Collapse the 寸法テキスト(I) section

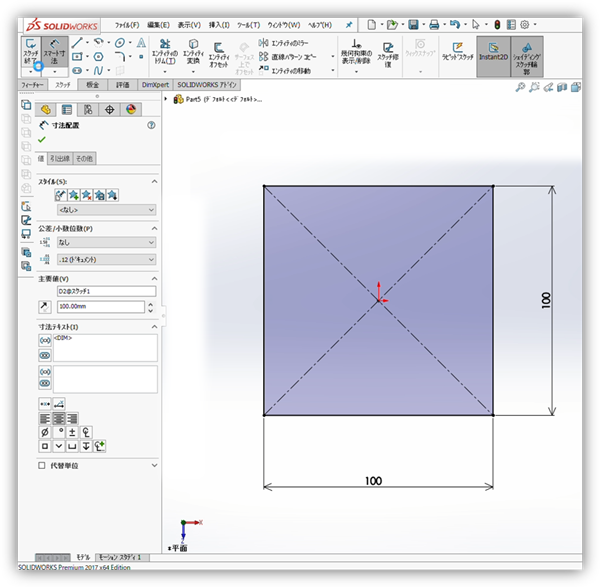[154, 327]
